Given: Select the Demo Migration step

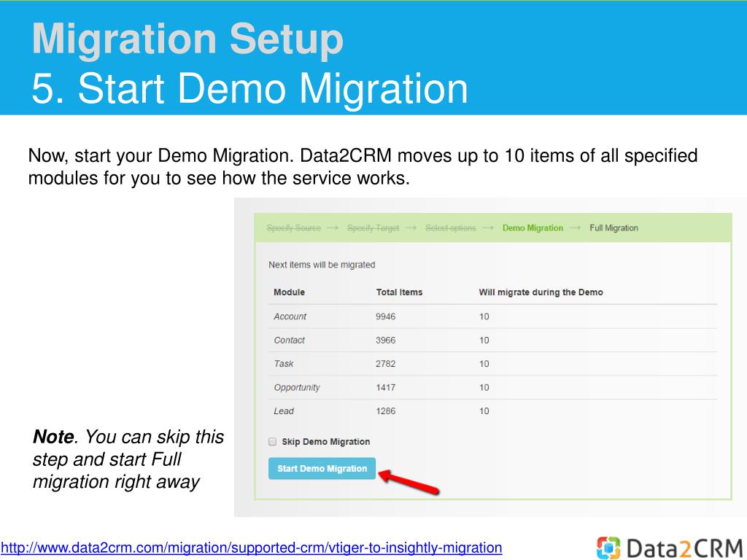Looking at the screenshot, I should [x=533, y=228].
